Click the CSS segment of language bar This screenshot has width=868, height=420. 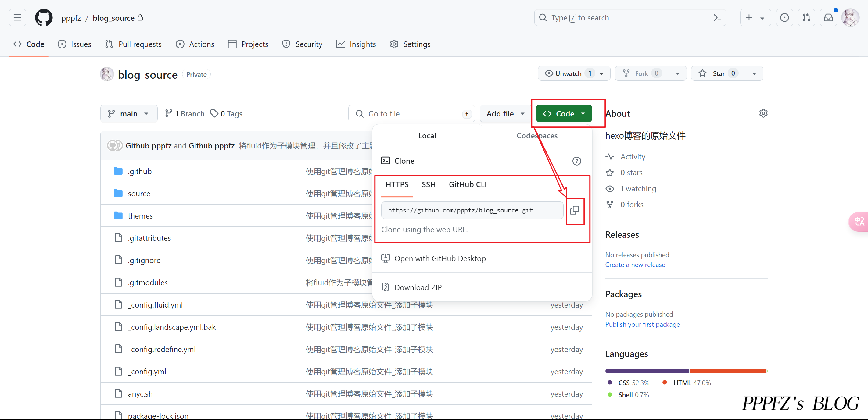647,371
